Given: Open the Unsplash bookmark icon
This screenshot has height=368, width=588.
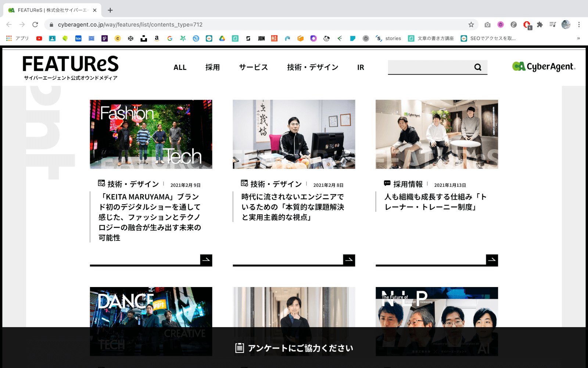Looking at the screenshot, I should click(x=144, y=38).
